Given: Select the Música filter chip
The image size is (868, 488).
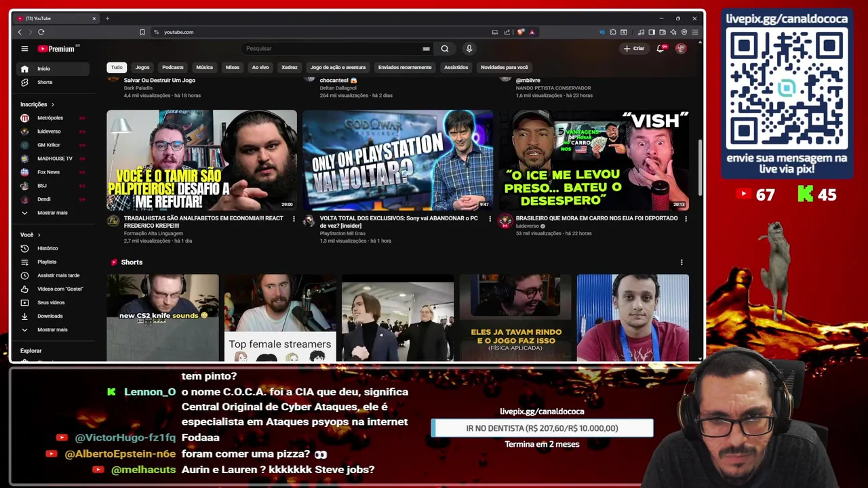Looking at the screenshot, I should click(x=205, y=67).
